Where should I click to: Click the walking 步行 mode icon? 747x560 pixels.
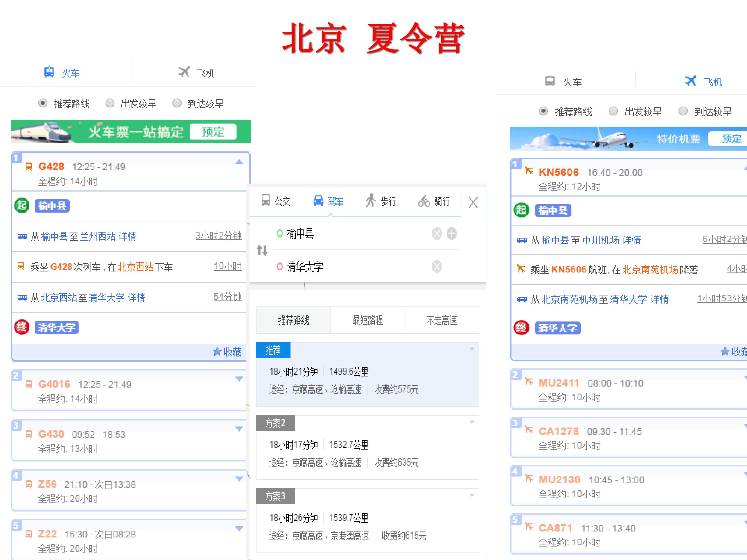coord(371,200)
